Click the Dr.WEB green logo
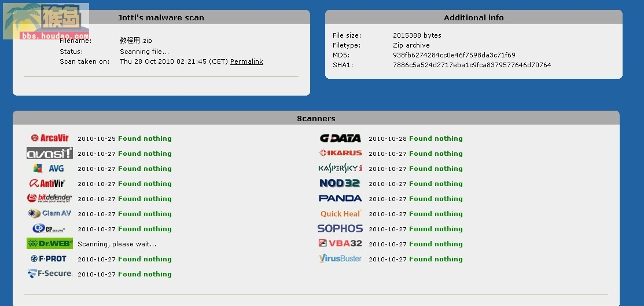 pyautogui.click(x=50, y=243)
